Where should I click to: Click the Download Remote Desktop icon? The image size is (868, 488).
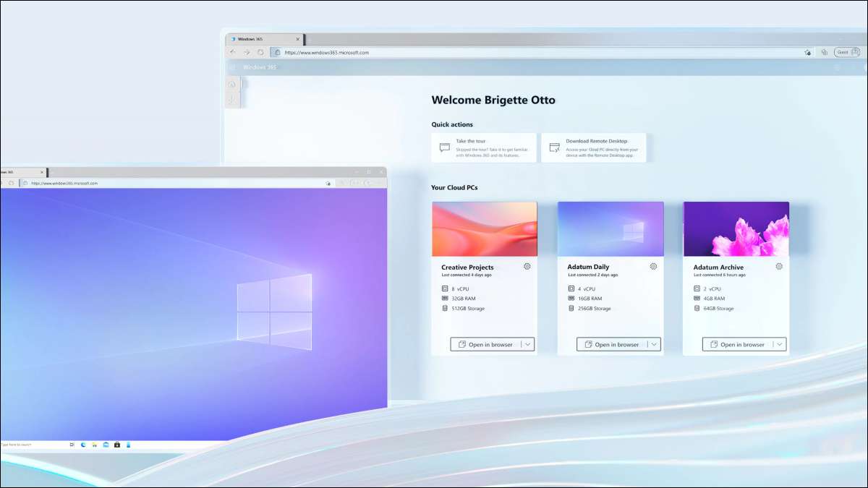click(x=555, y=147)
